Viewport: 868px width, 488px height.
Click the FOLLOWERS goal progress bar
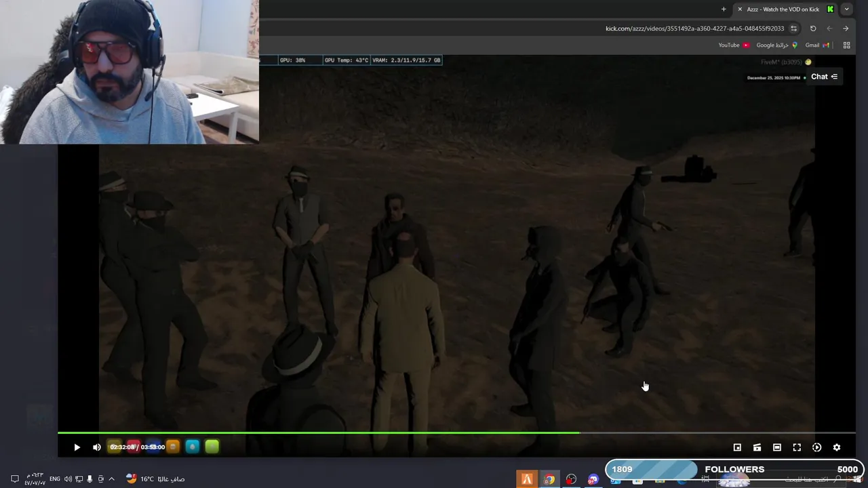click(x=734, y=469)
